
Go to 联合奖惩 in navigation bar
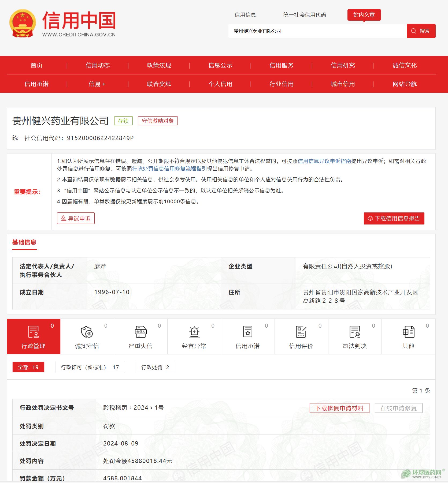click(x=159, y=84)
